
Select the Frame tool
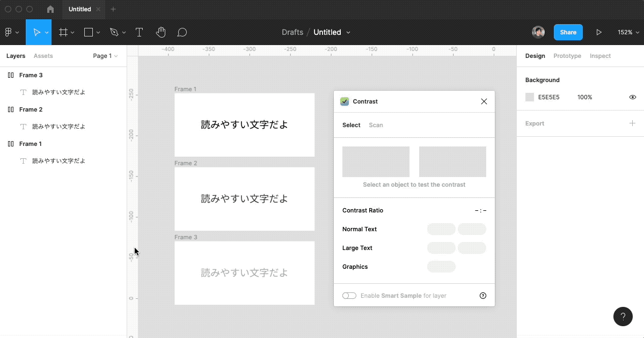pos(63,32)
